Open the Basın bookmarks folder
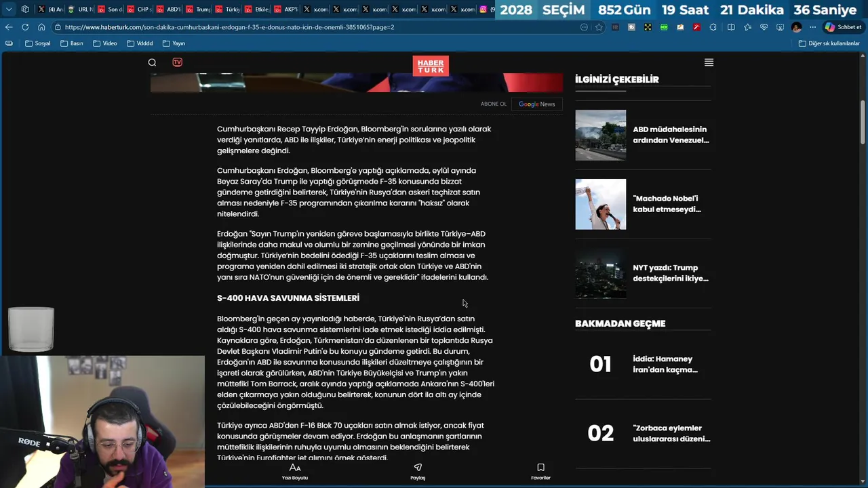The width and height of the screenshot is (868, 488). (x=72, y=43)
